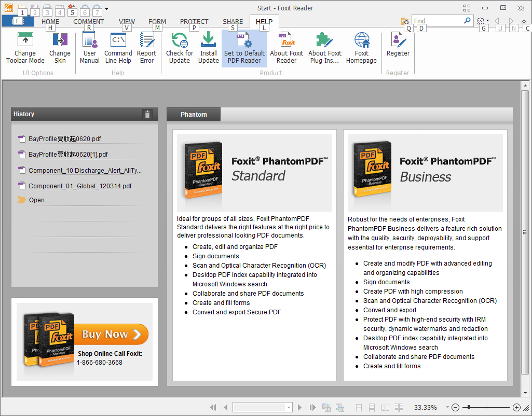Switch to the FORM tab

[x=157, y=21]
